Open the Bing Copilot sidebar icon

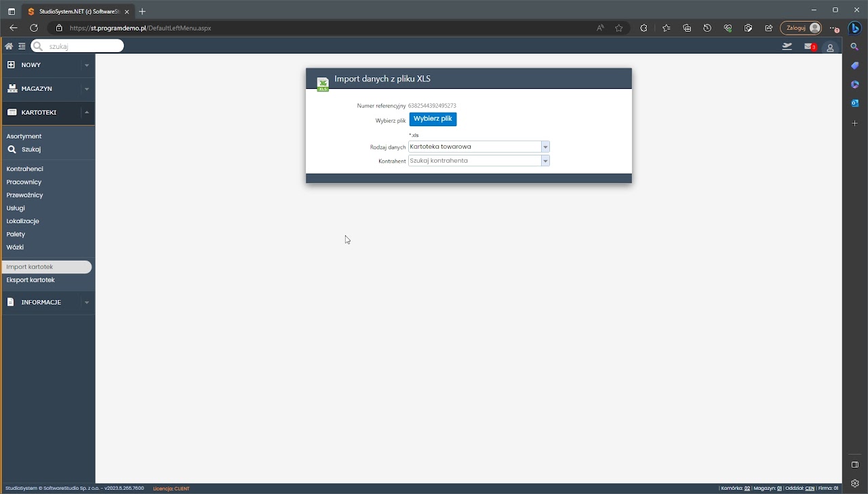coord(855,28)
